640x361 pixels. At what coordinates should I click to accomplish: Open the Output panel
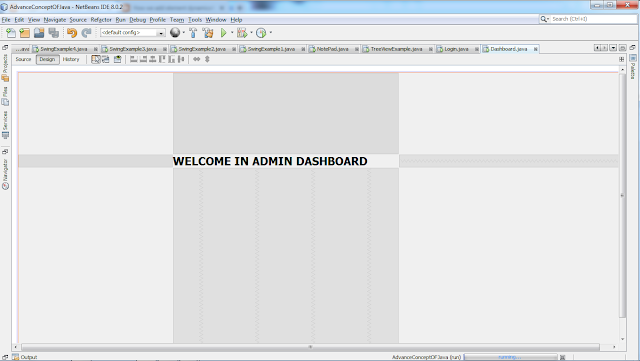pos(25,357)
